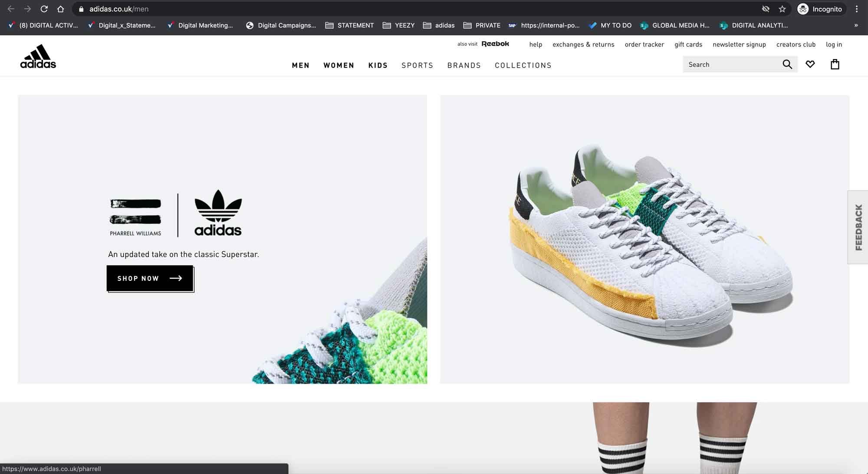Open the order tracker link

(x=644, y=44)
